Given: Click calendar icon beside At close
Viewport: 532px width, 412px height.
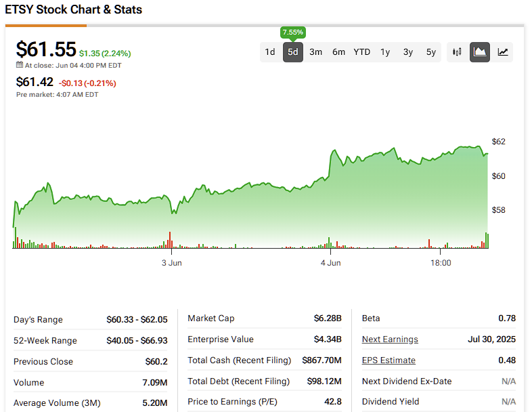Looking at the screenshot, I should 20,65.
